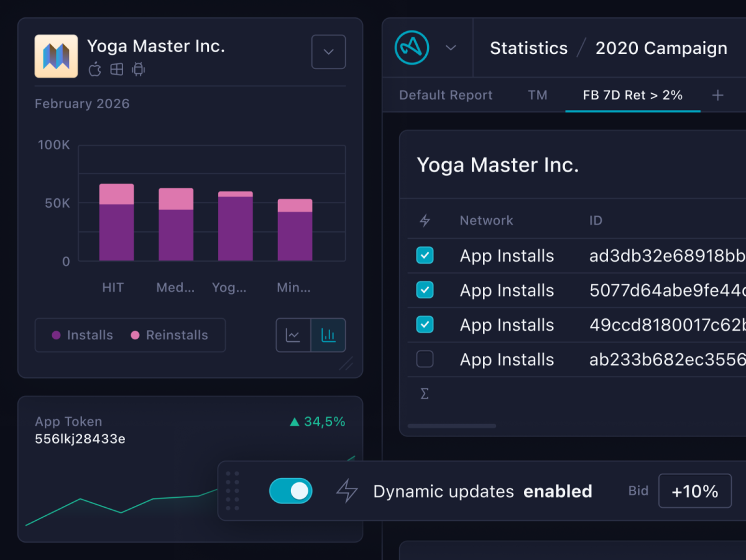Click the 100K axis label

(x=54, y=145)
